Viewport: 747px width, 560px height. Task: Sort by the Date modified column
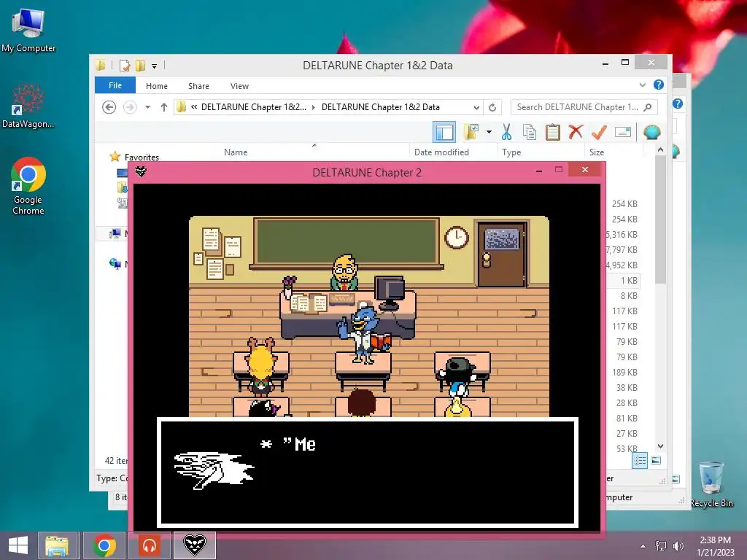441,152
